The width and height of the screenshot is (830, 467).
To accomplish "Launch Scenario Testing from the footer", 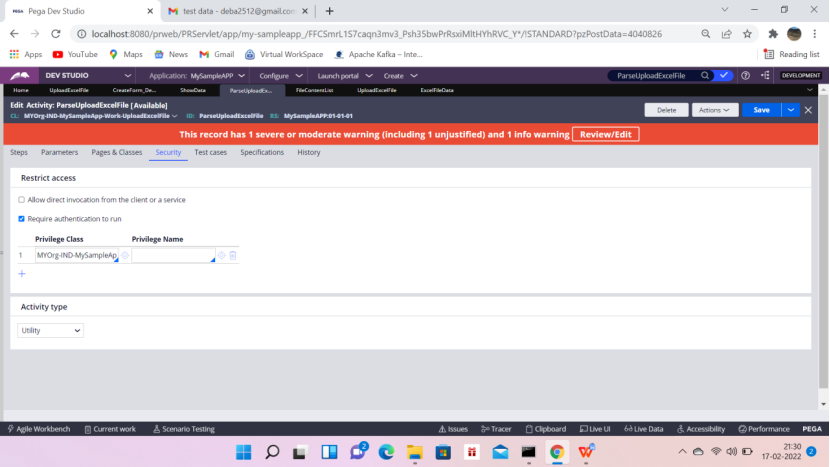I will tap(184, 429).
